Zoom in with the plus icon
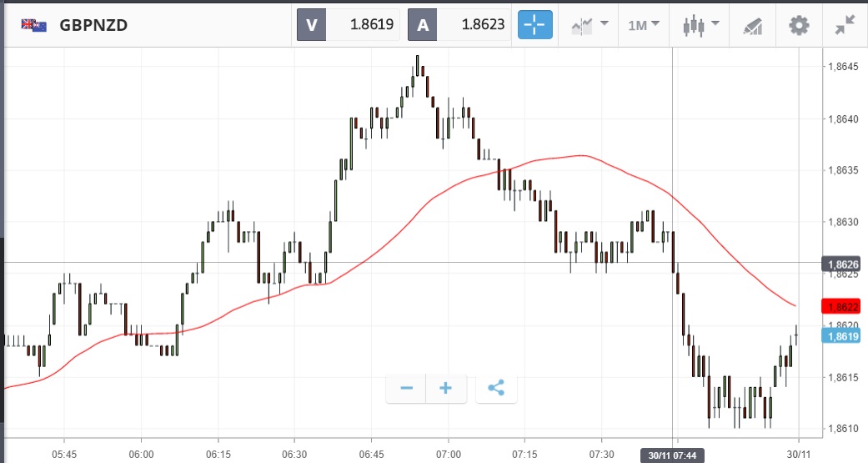 click(446, 388)
